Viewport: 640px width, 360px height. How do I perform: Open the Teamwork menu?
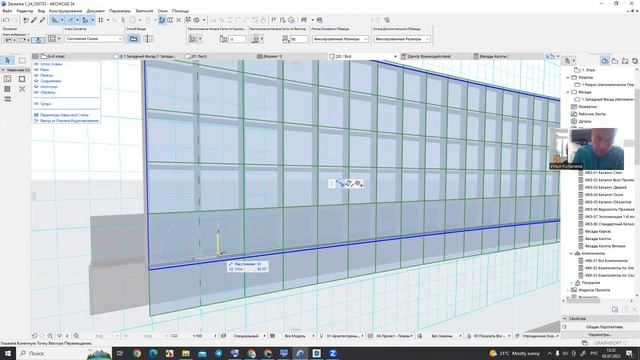[x=144, y=11]
